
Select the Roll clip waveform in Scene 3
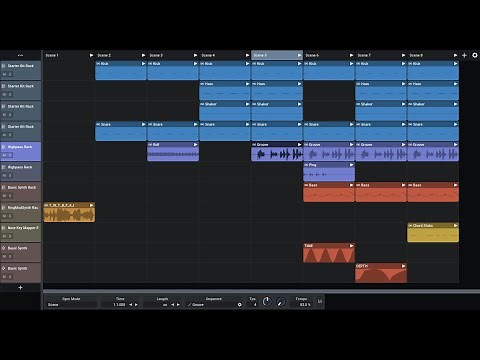click(x=173, y=154)
